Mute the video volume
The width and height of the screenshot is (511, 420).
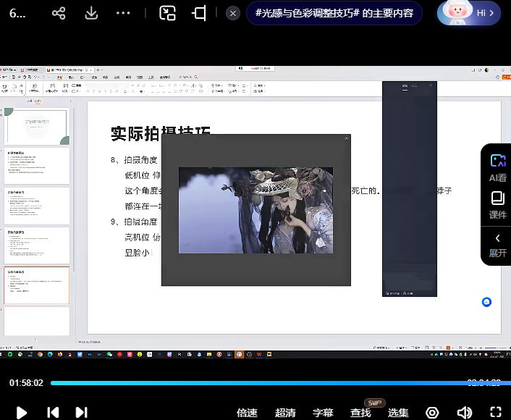(464, 412)
